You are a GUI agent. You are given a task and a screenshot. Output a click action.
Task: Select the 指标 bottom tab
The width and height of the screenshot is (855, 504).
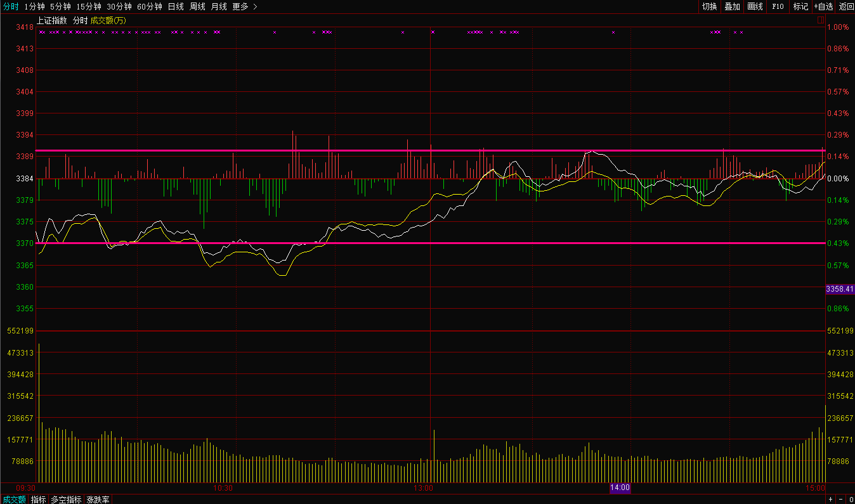[x=39, y=500]
